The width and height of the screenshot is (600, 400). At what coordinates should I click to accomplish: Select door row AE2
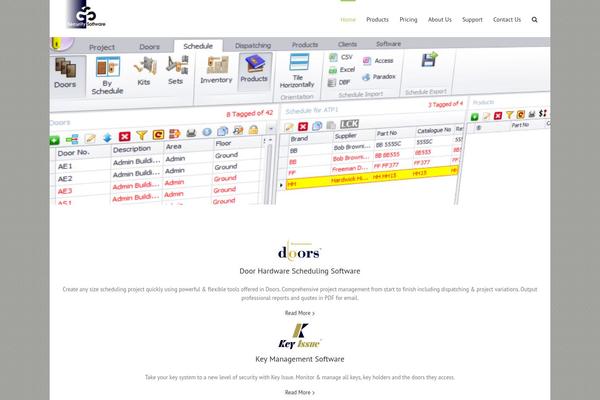coord(157,175)
